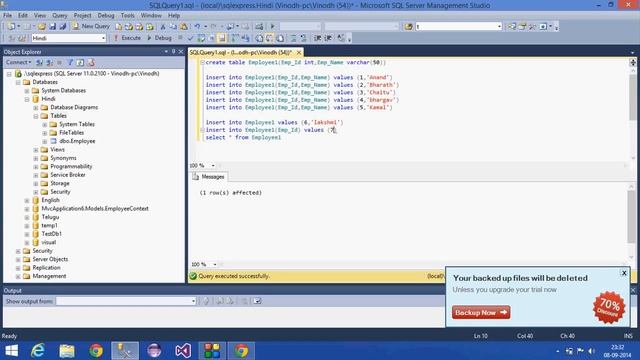Expand the Programmability folder node
640x360 pixels.
(36, 167)
